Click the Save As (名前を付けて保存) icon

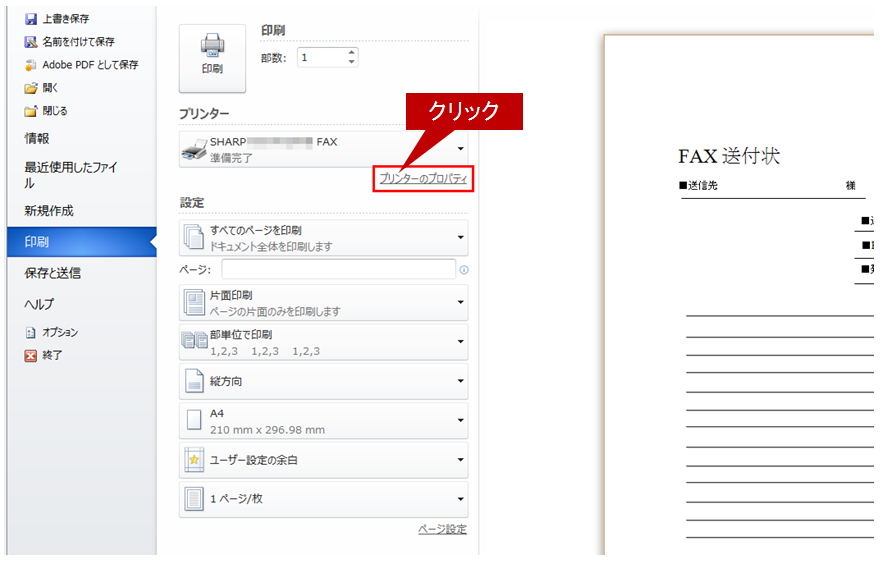31,42
